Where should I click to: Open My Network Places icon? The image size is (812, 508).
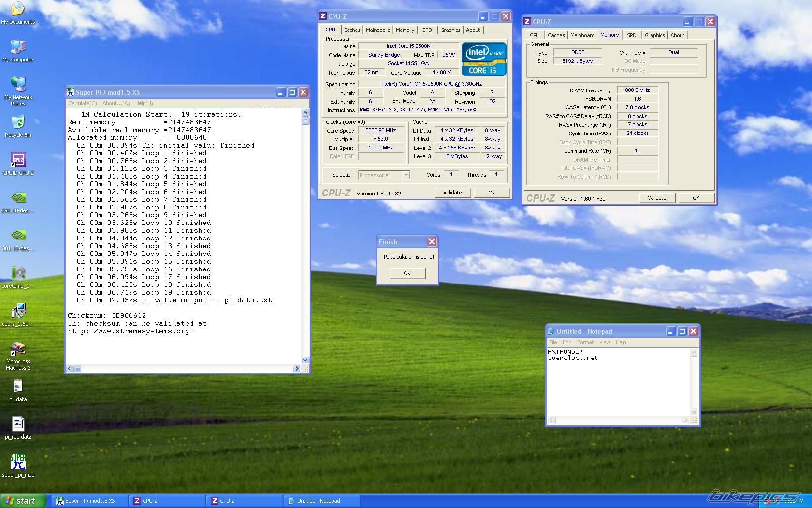coord(18,85)
